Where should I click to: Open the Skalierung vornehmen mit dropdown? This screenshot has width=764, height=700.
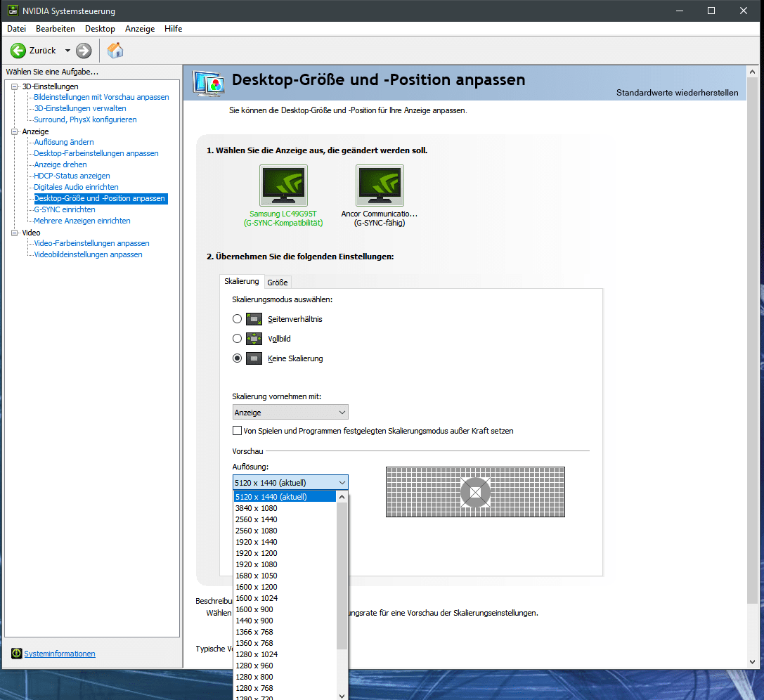tap(290, 413)
